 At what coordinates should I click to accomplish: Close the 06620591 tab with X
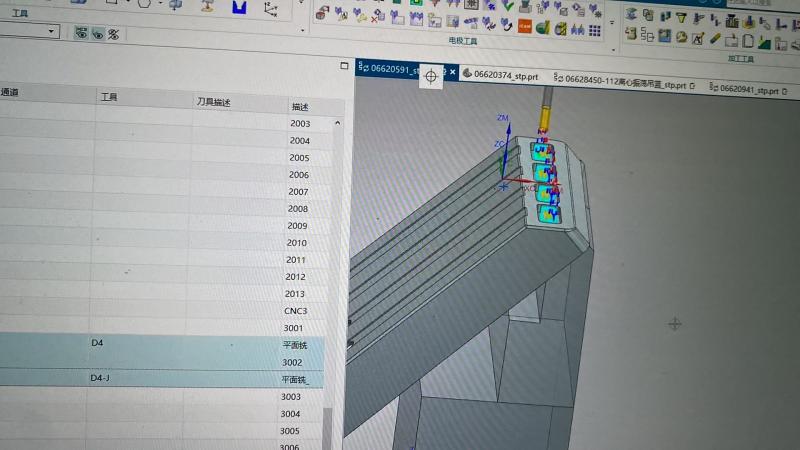[453, 72]
